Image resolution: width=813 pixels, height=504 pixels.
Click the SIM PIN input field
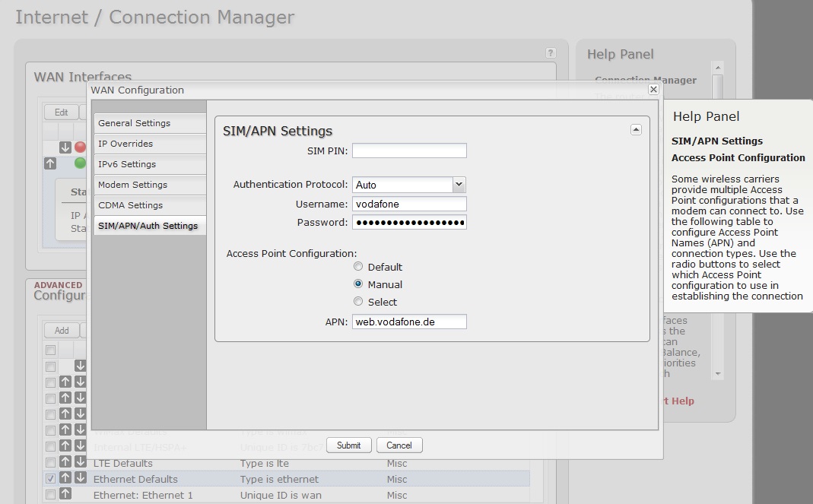point(409,151)
